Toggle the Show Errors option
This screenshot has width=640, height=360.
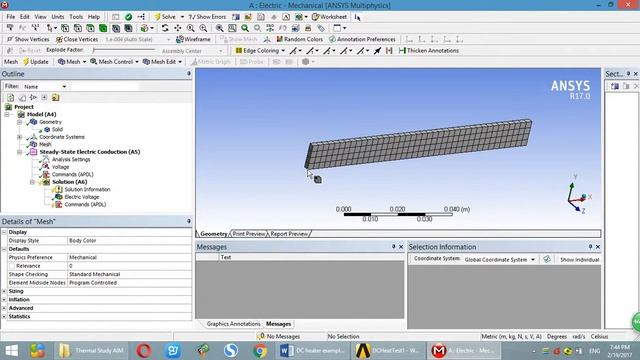coord(207,17)
